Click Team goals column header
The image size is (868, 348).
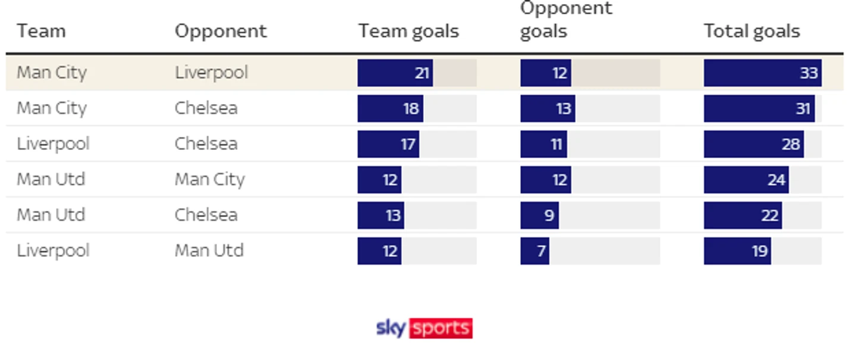(408, 31)
